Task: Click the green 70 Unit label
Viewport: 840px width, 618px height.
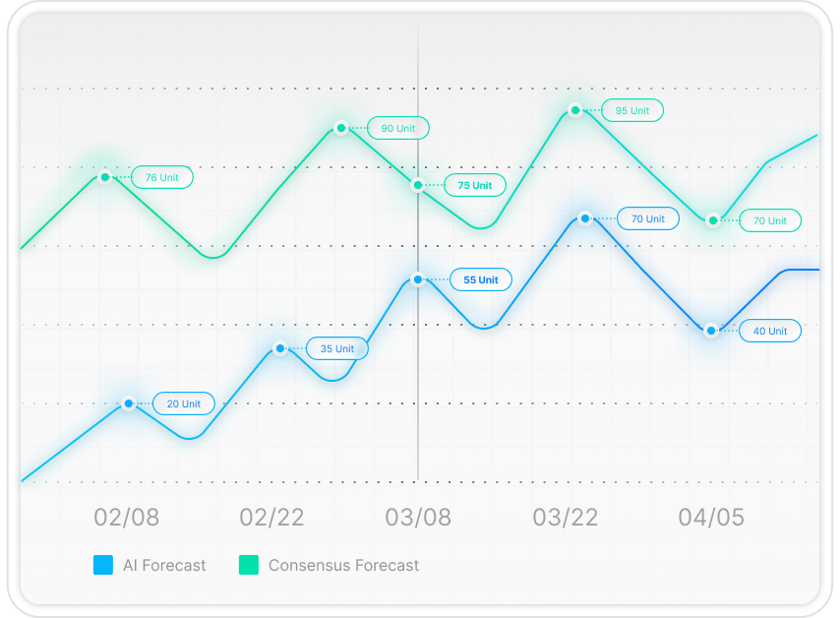Action: (770, 220)
